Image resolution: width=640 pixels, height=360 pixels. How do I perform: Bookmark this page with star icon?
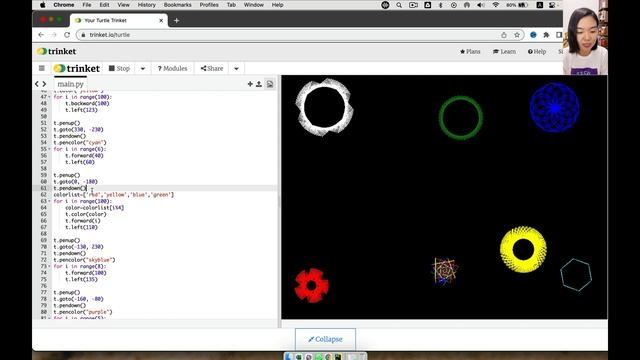tap(517, 35)
